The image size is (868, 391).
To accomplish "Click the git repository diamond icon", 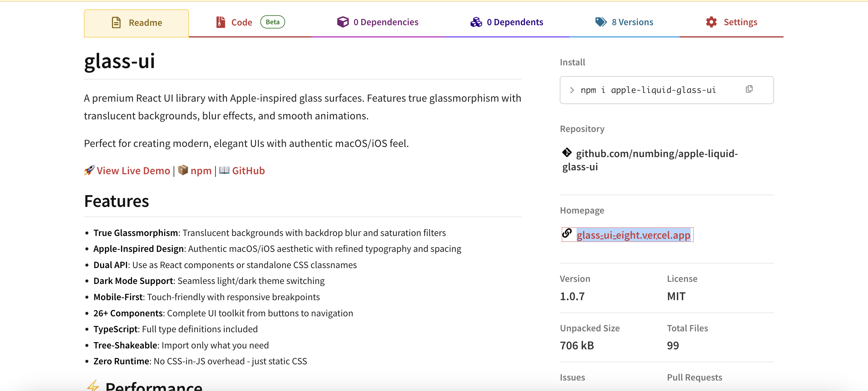I will 567,153.
